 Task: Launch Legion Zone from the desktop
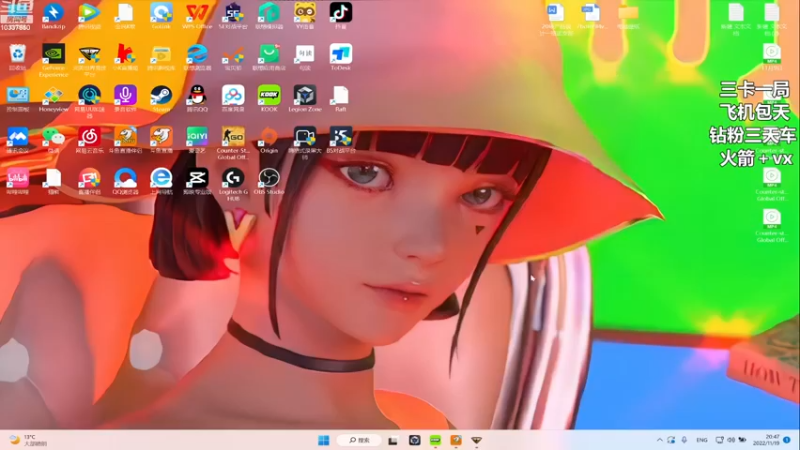coord(305,98)
